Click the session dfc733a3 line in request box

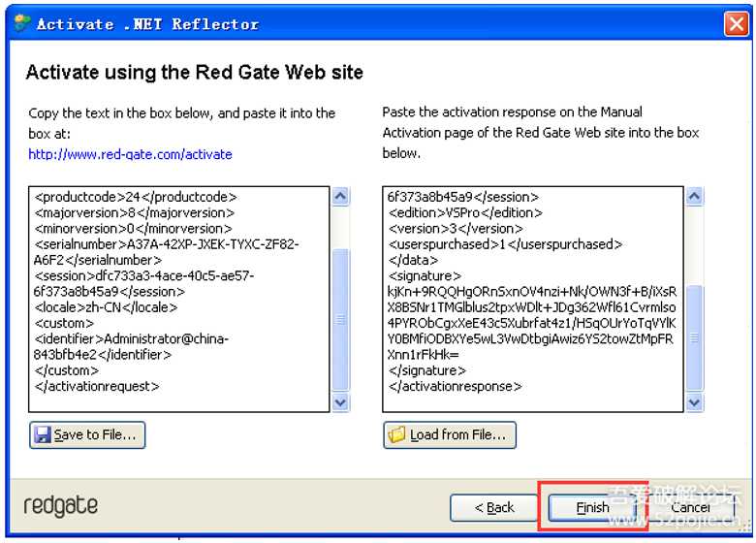coord(143,283)
